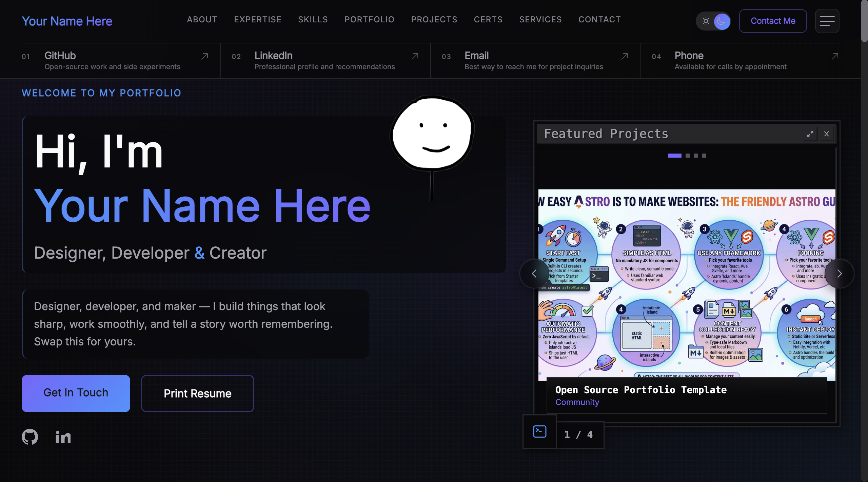
Task: Open GitHub card arrow icon
Action: click(x=205, y=56)
